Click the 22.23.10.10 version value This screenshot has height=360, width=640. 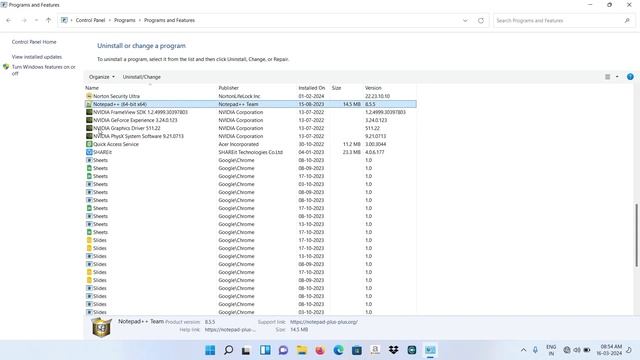coord(377,96)
